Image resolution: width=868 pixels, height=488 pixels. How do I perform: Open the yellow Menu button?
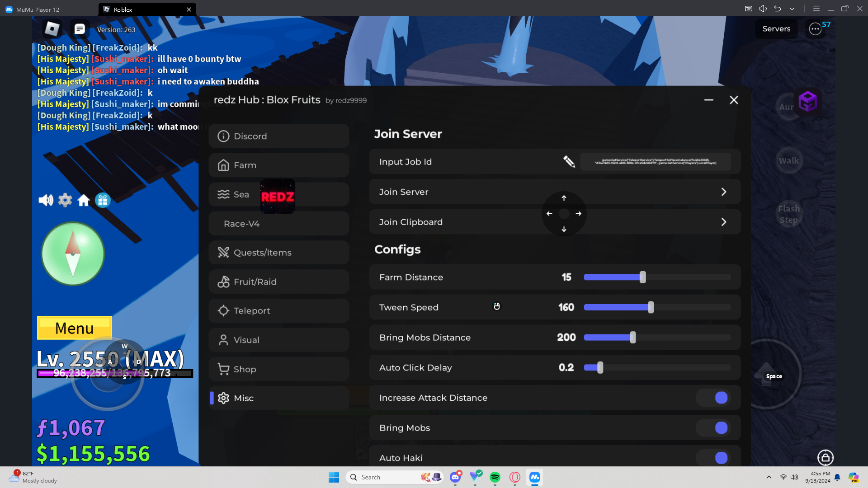pos(75,328)
